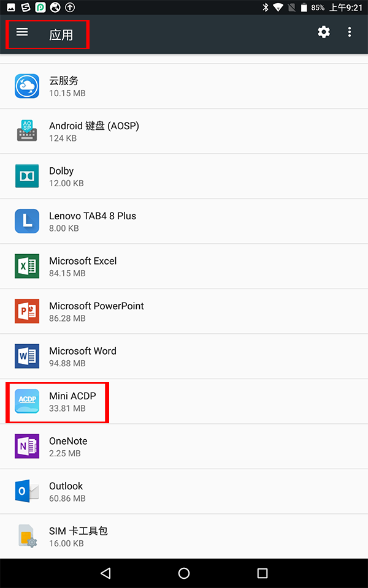Select SIM 卡工具包 label
This screenshot has width=368, height=588.
tap(79, 531)
